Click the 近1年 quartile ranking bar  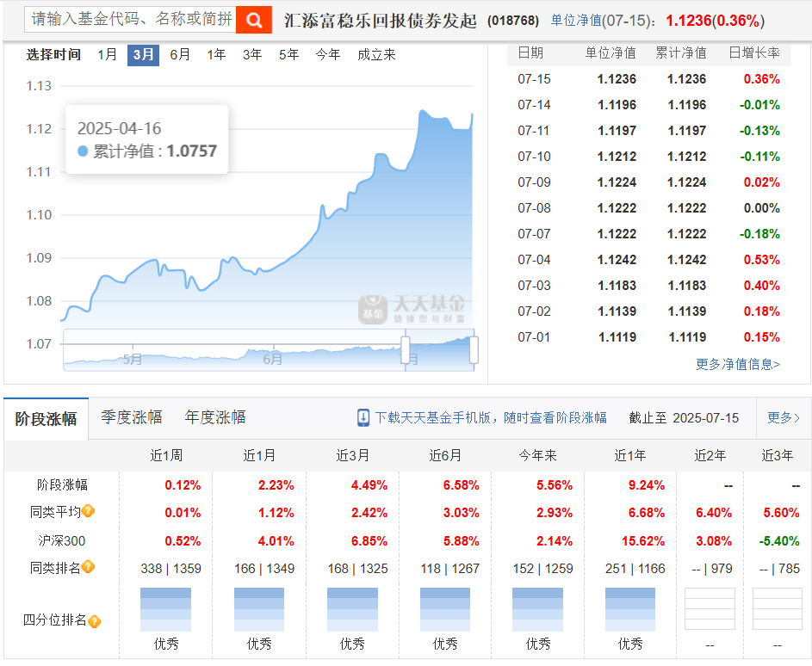click(x=630, y=609)
